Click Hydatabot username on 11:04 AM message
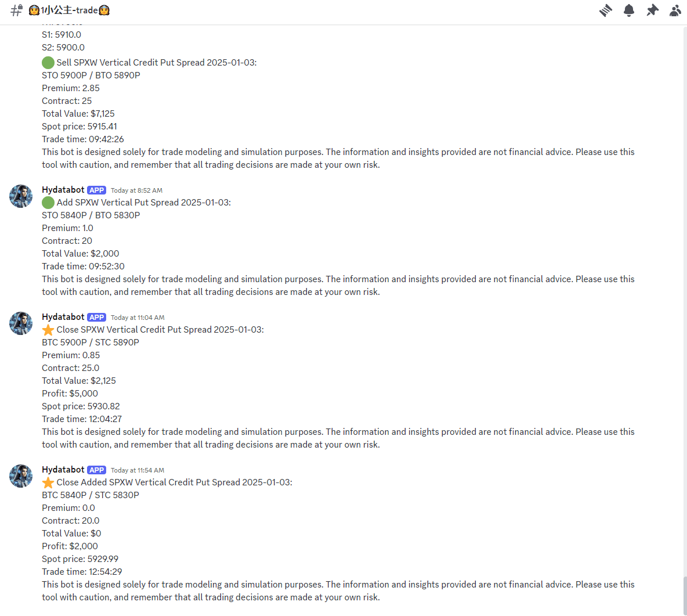 (x=63, y=317)
